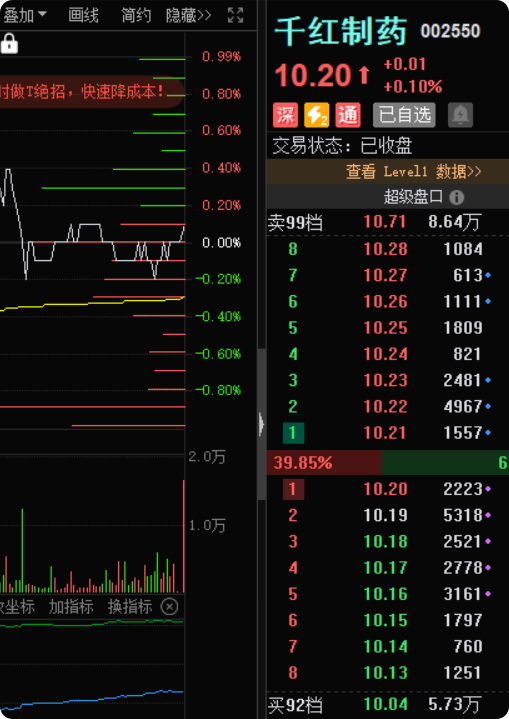
Task: Open the 叠加 overlay dropdown
Action: [x=25, y=16]
